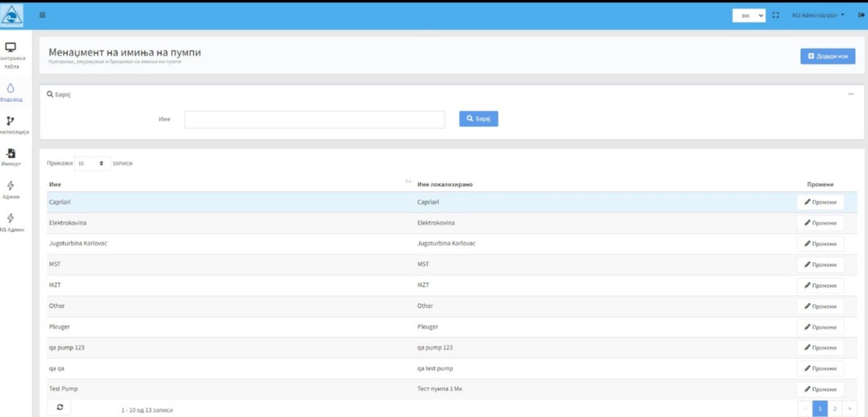
Task: Select Pleuger in Име локализирано column
Action: point(427,327)
